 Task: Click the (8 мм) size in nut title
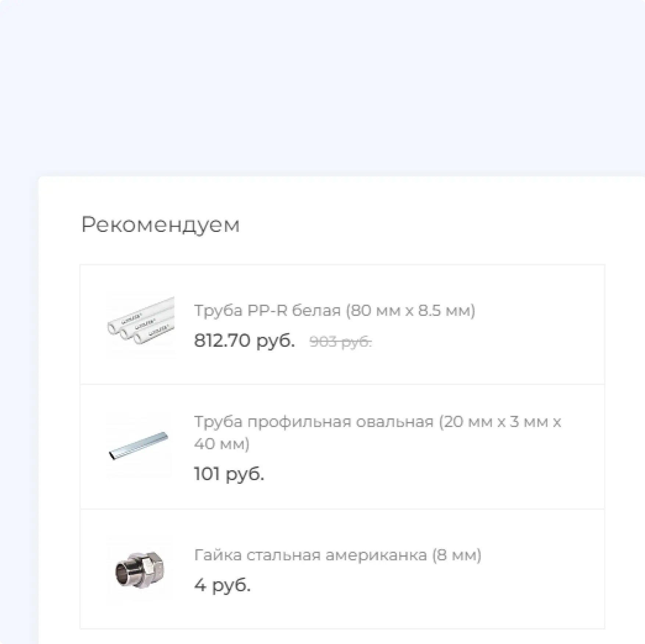point(456,555)
